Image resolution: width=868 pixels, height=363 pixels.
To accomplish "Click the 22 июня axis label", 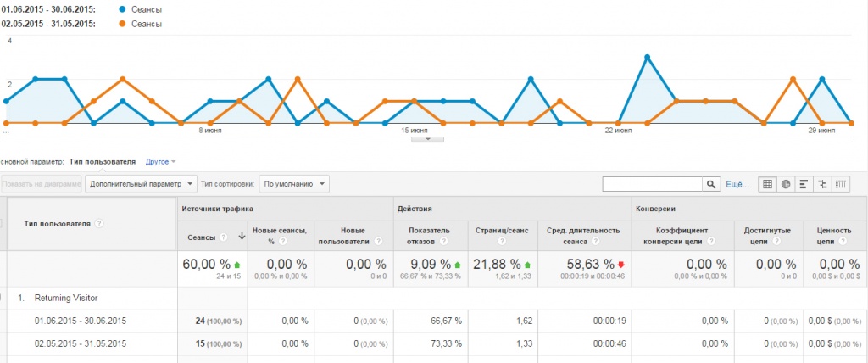I will (618, 131).
